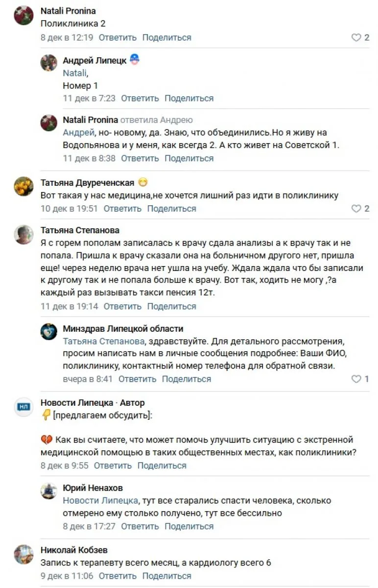Like Татьяна Двуреченская's comment with heart
Image resolution: width=378 pixels, height=588 pixels.
point(356,209)
